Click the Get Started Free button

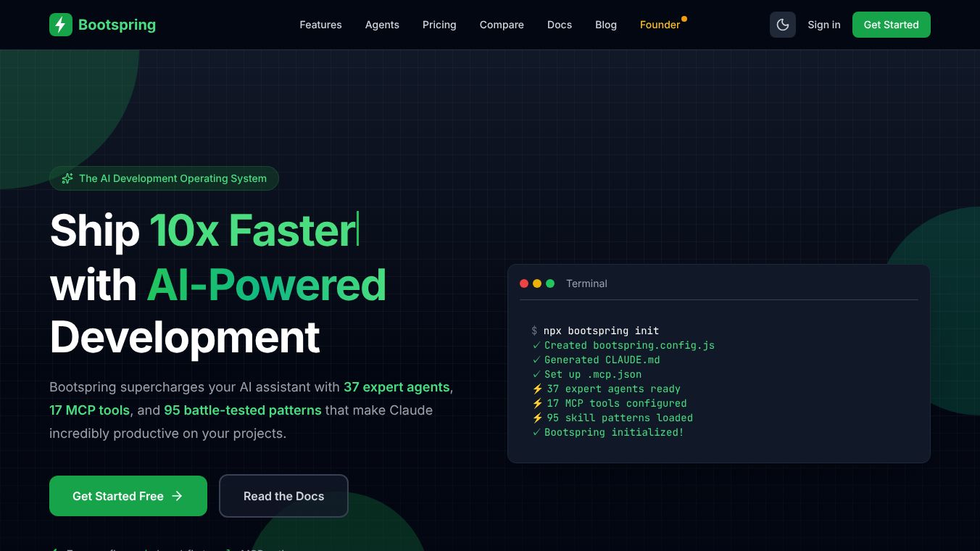pyautogui.click(x=128, y=496)
